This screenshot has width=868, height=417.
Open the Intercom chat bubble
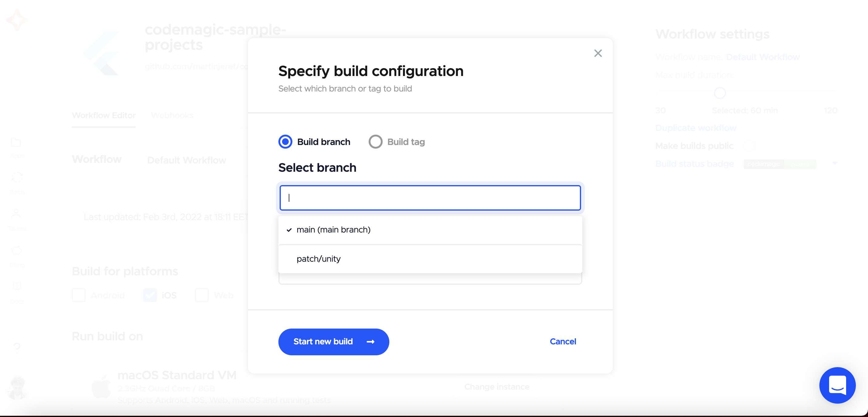click(838, 385)
